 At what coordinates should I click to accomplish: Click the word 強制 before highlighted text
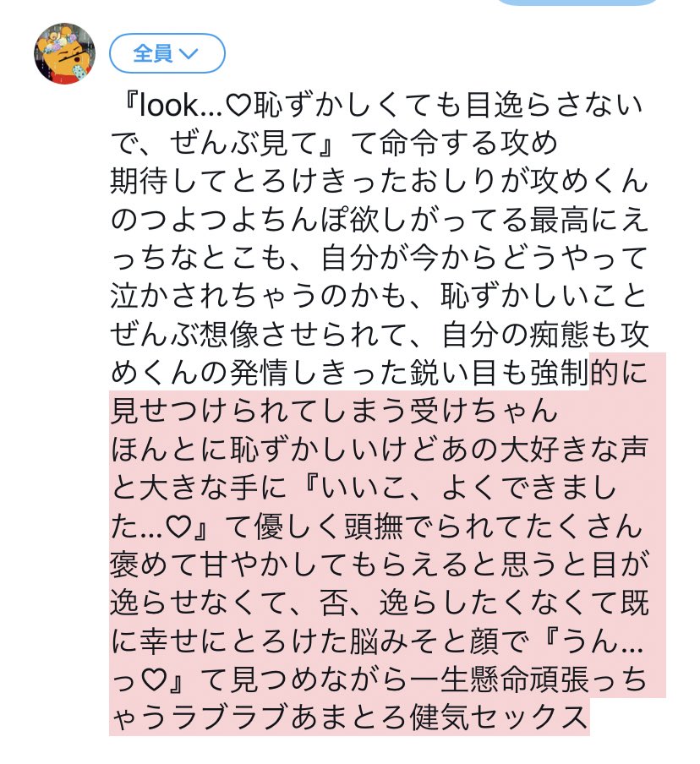coord(560,373)
